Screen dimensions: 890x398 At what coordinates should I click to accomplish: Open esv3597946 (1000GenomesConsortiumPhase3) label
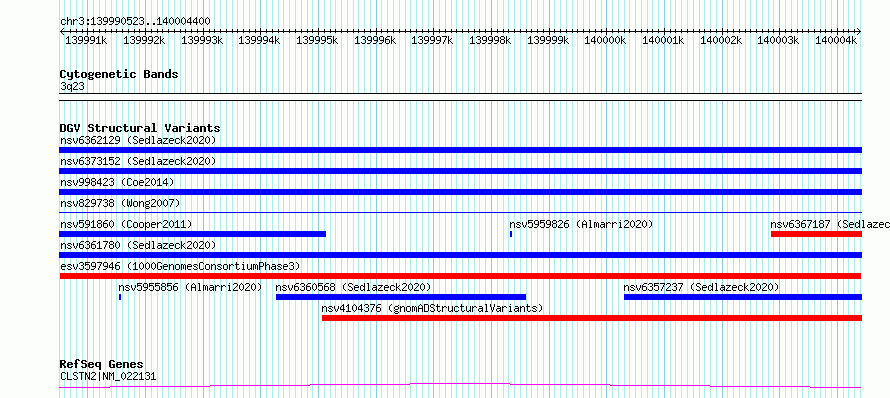coord(180,266)
